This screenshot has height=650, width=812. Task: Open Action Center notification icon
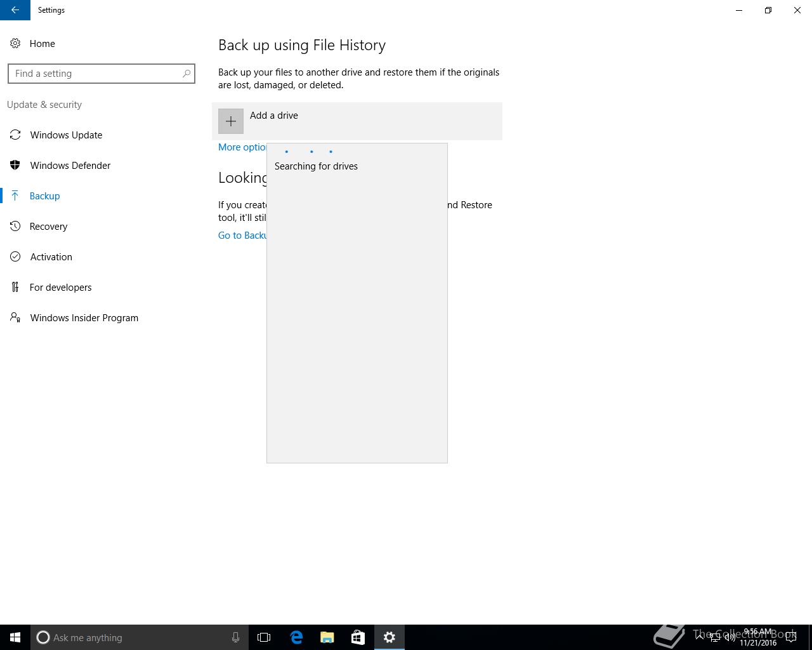[x=791, y=637]
